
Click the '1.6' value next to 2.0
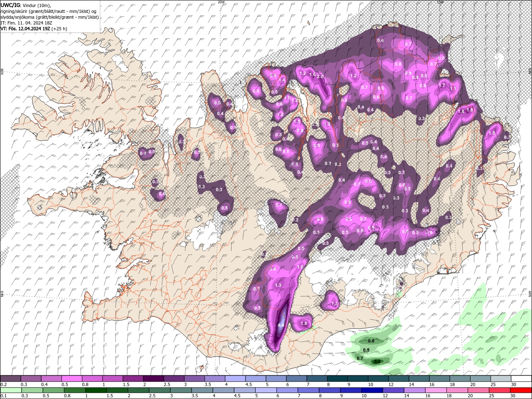pos(313,75)
